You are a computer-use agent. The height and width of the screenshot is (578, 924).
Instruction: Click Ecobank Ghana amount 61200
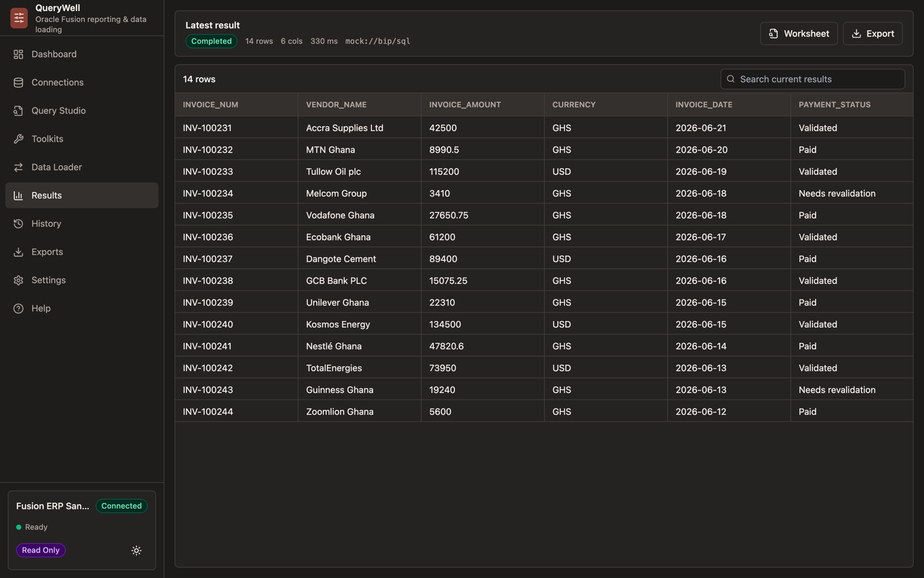[x=483, y=237]
